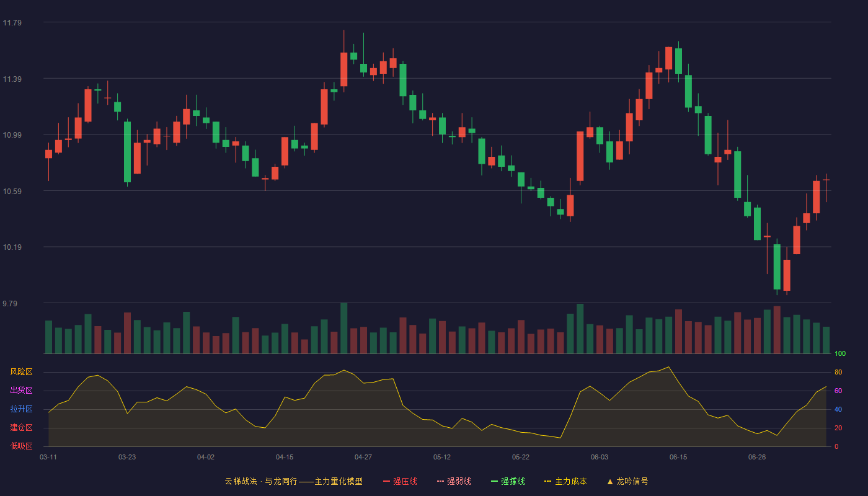Click the 云梯战法 主力量化模型 legend title
The image size is (868, 496).
[x=293, y=481]
